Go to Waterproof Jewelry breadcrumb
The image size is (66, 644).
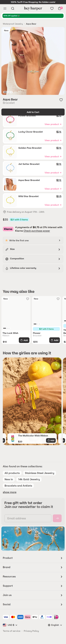pyautogui.click(x=13, y=24)
